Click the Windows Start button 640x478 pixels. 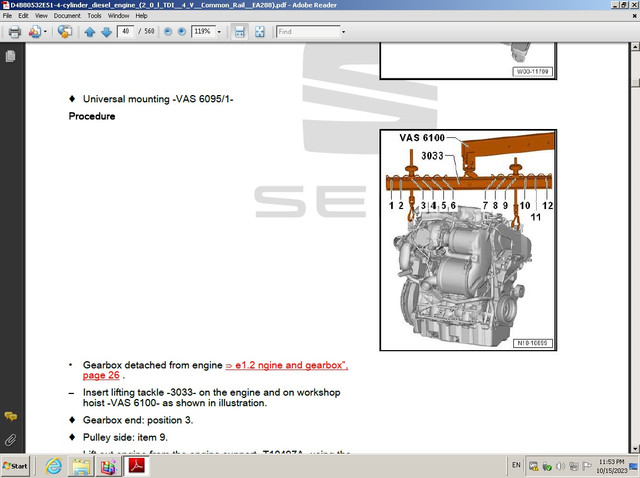pos(15,466)
